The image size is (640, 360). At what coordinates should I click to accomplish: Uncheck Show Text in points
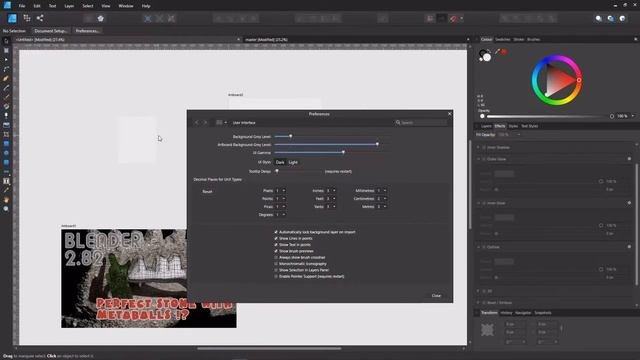coord(276,244)
